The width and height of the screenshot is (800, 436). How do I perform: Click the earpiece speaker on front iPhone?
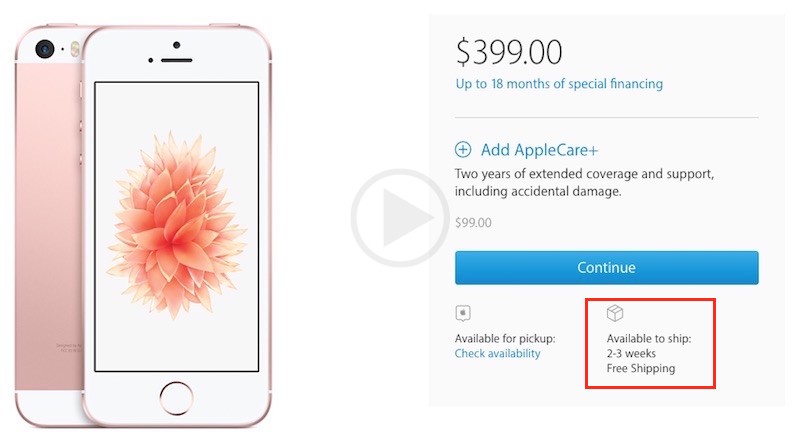click(177, 60)
